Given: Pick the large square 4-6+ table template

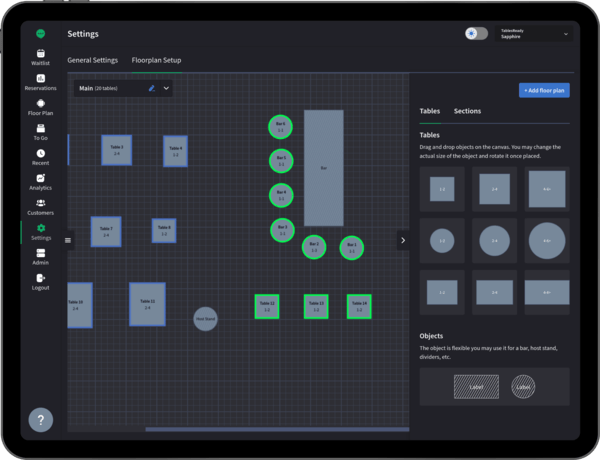Looking at the screenshot, I should click(x=547, y=189).
